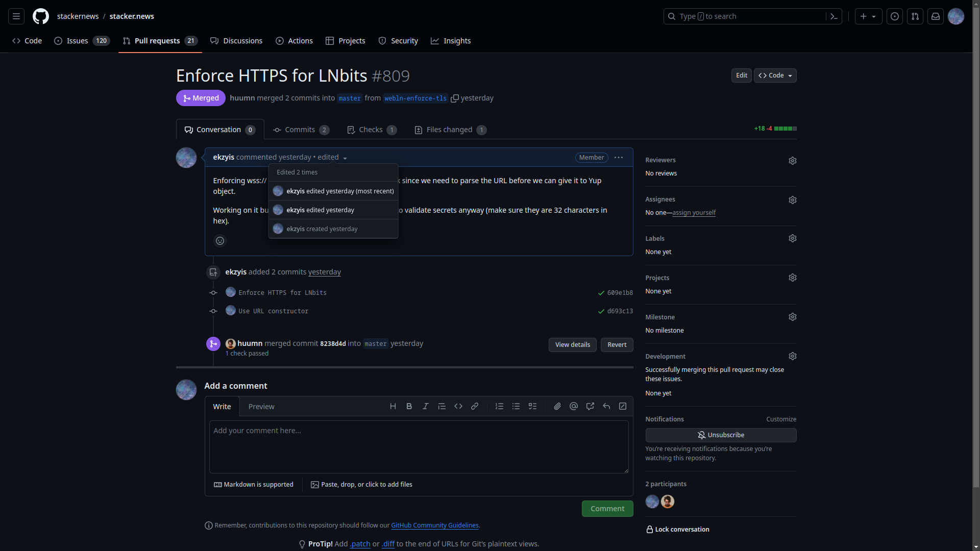Click the mention @ icon in editor
The height and width of the screenshot is (551, 980).
(x=574, y=407)
